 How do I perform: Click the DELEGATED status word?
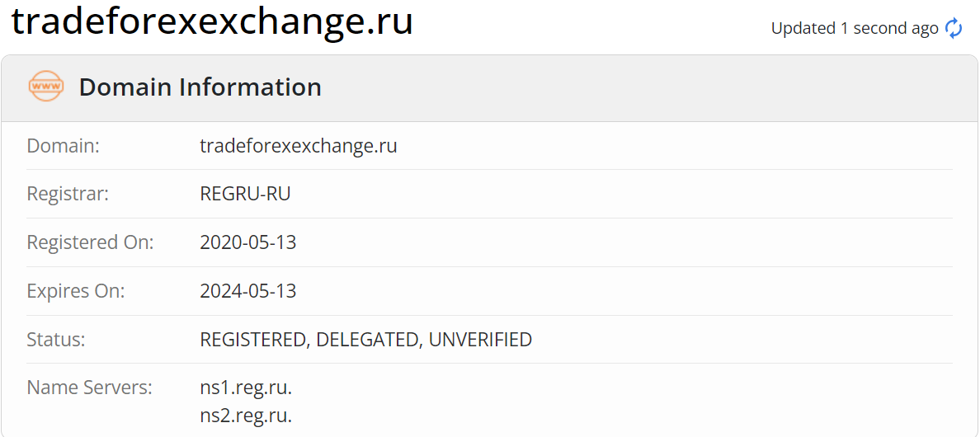[368, 339]
